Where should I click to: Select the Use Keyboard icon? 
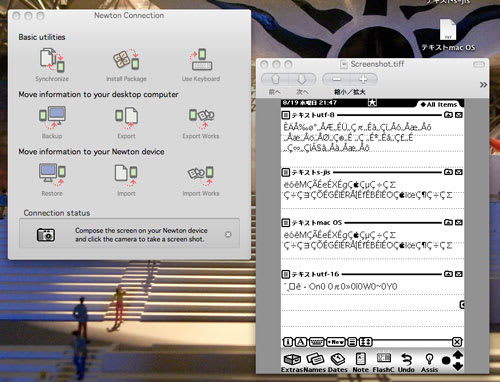tap(201, 60)
